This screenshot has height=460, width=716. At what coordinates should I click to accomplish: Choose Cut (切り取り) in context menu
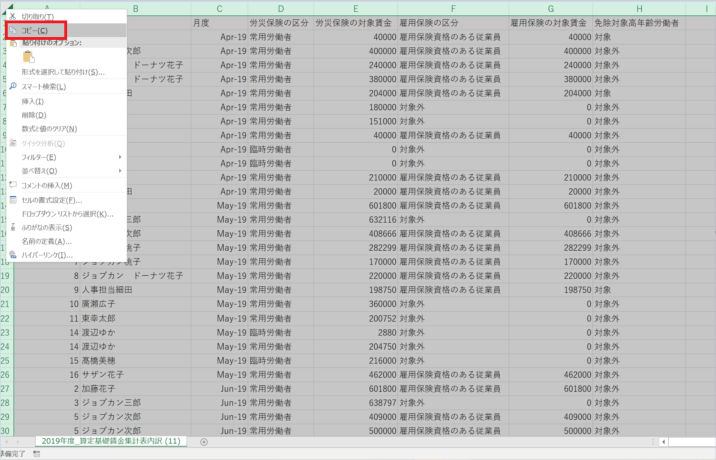click(x=67, y=16)
